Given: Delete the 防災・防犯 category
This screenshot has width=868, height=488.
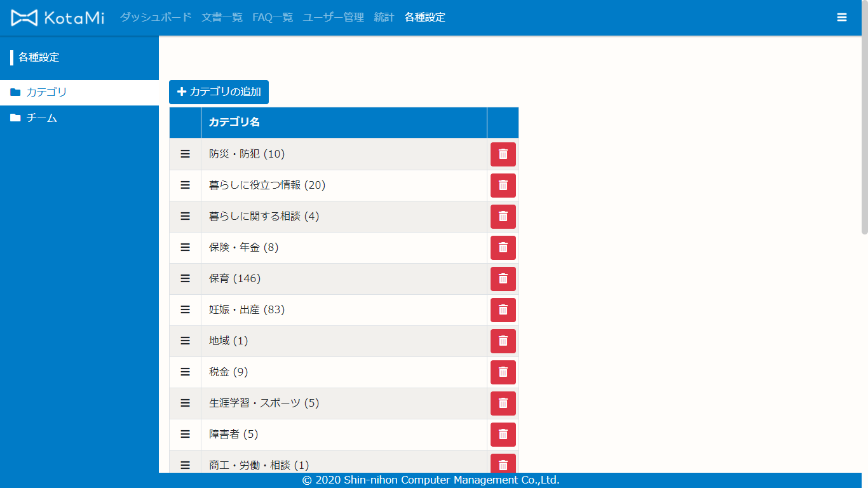Looking at the screenshot, I should 503,154.
